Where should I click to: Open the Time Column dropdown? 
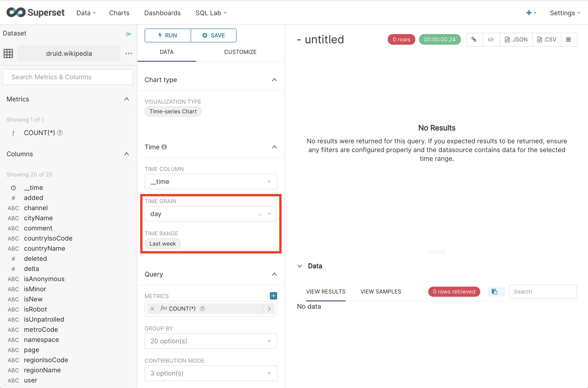(211, 182)
